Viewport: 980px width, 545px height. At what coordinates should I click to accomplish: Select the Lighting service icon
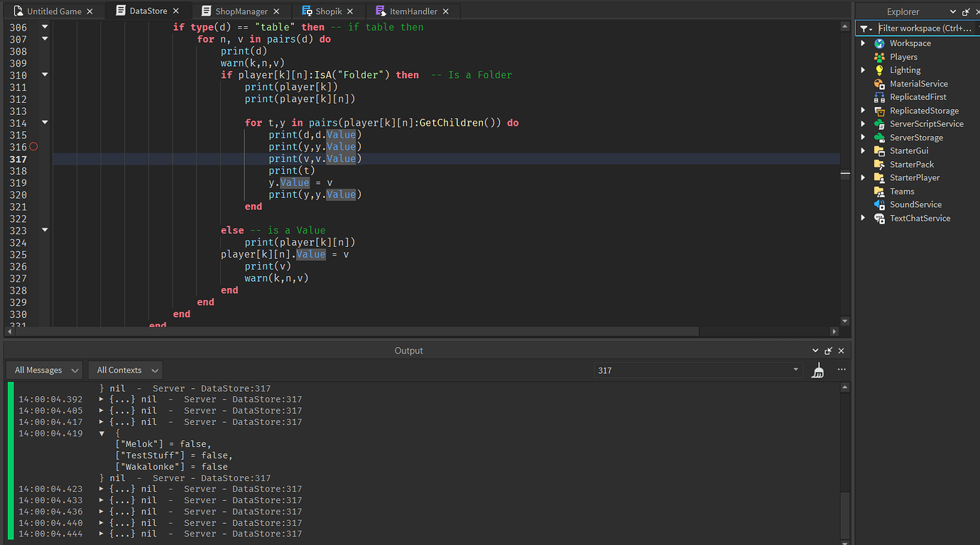[x=879, y=70]
